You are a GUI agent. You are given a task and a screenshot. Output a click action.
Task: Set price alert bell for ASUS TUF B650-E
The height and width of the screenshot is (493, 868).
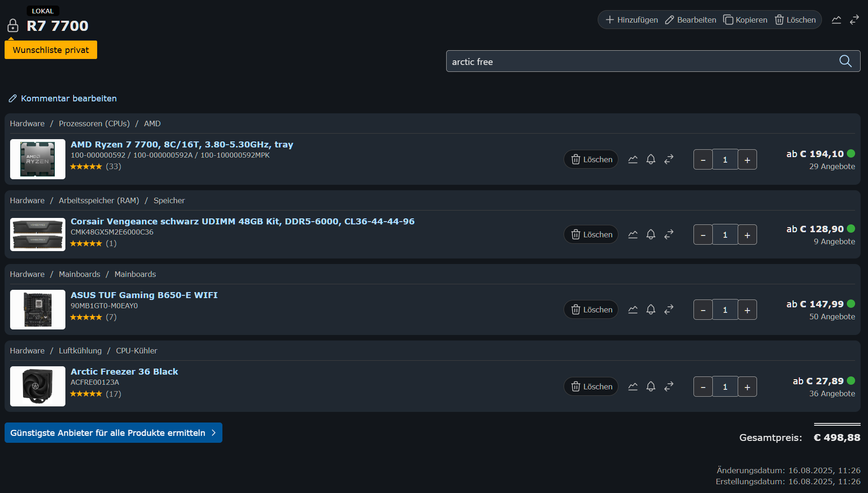point(651,310)
